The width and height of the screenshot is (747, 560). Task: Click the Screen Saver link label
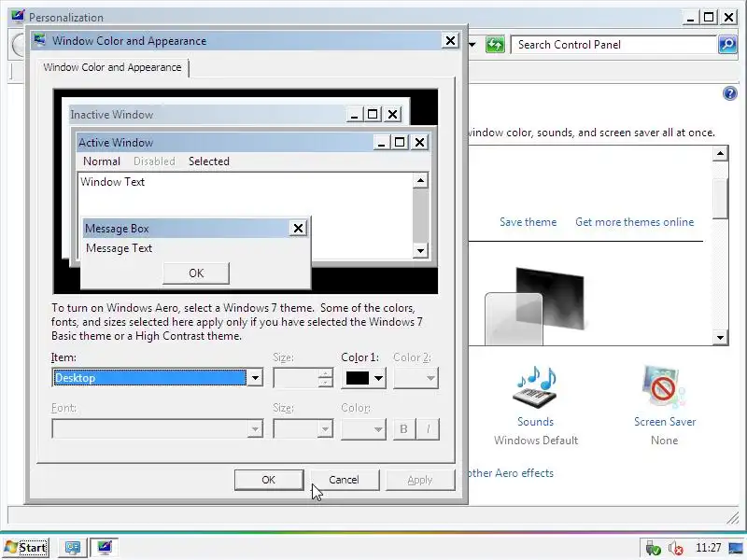[x=665, y=422]
